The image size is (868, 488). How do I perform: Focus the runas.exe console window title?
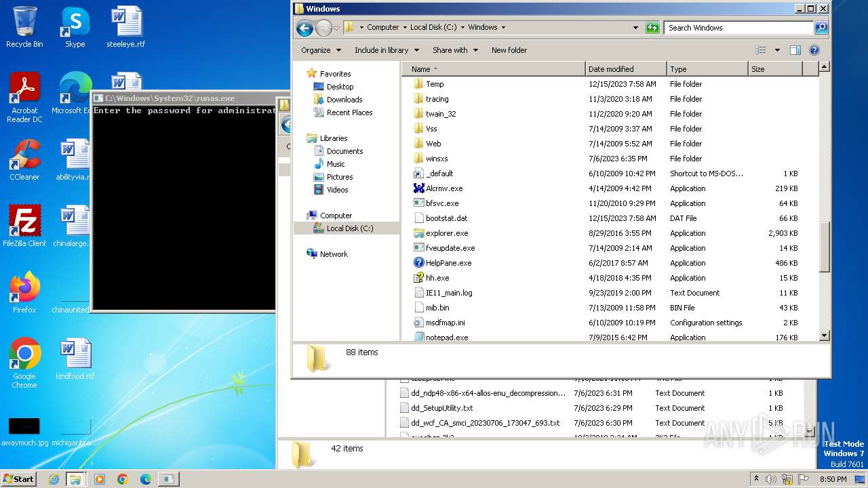pos(170,98)
